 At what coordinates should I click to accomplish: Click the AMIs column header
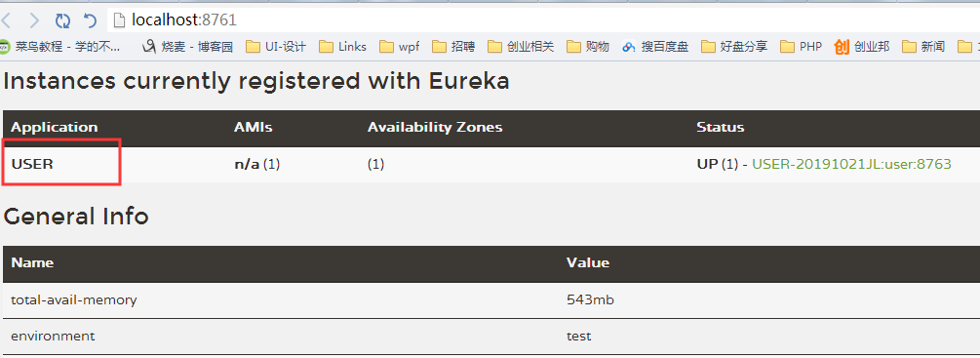(x=254, y=128)
